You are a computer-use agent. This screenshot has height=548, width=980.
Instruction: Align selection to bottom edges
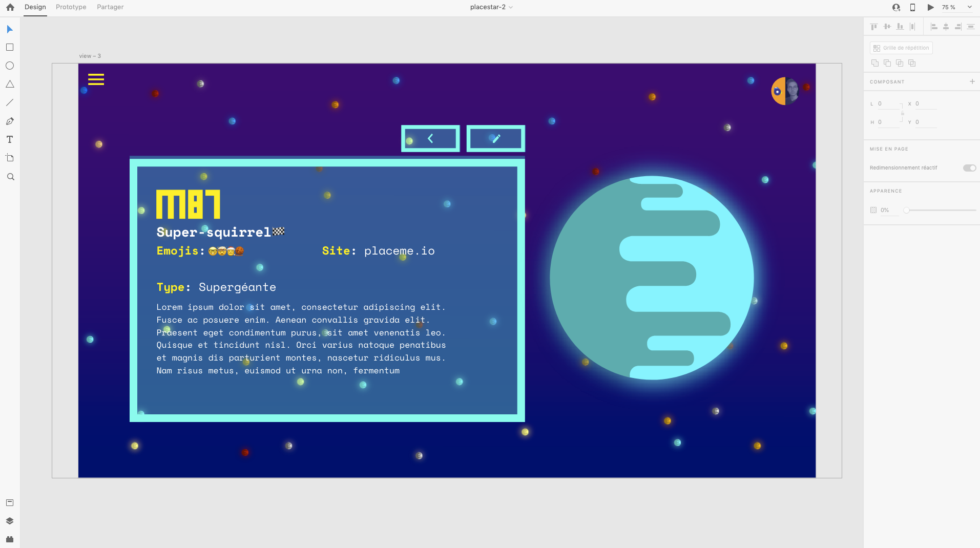tap(900, 27)
